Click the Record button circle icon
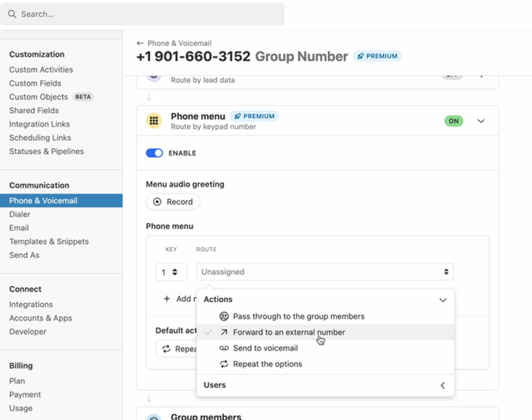The width and height of the screenshot is (532, 420). [x=157, y=202]
